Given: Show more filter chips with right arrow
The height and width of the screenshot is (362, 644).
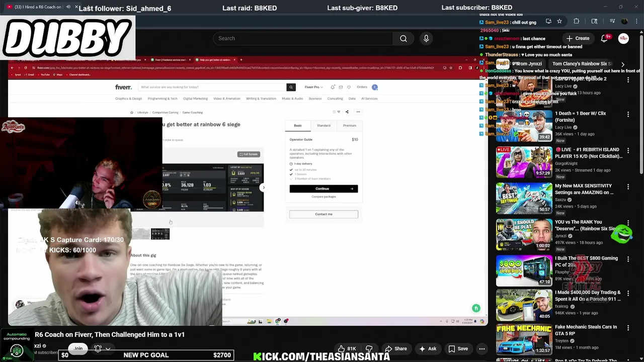Looking at the screenshot, I should [623, 64].
